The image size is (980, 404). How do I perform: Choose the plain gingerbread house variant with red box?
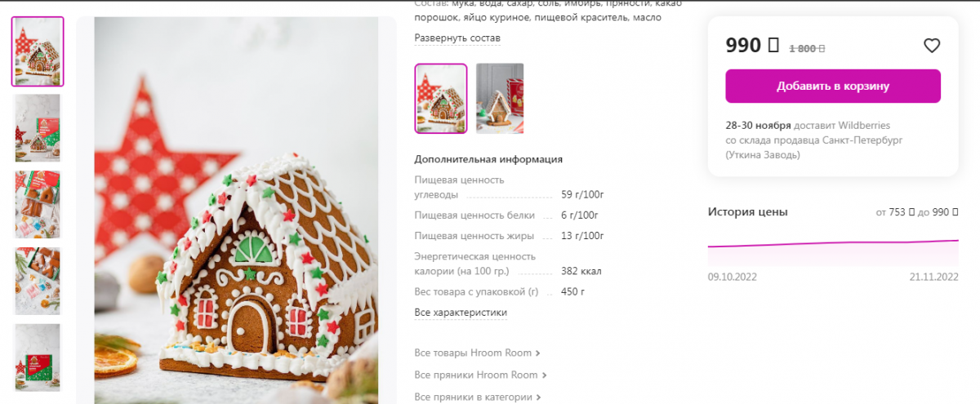500,98
